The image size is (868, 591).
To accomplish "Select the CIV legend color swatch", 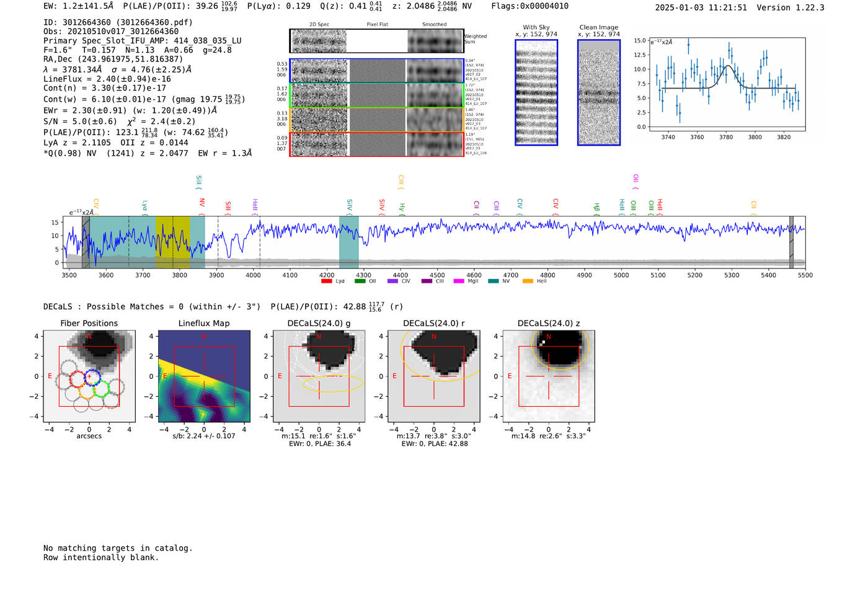I will (392, 282).
